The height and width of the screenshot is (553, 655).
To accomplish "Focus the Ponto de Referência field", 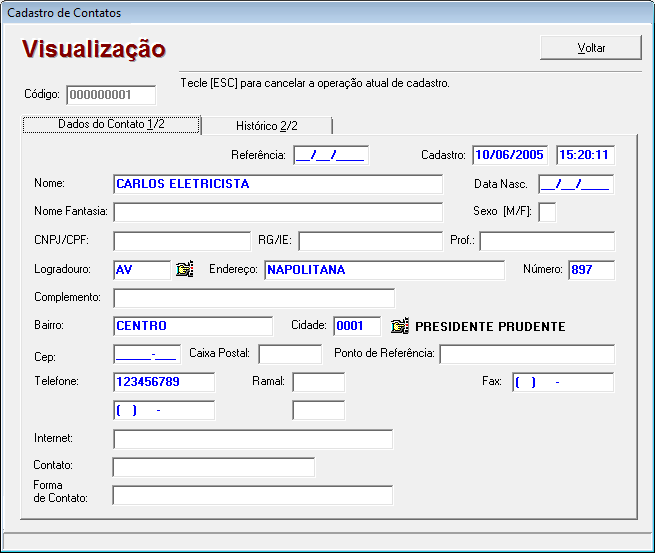I will (x=527, y=354).
